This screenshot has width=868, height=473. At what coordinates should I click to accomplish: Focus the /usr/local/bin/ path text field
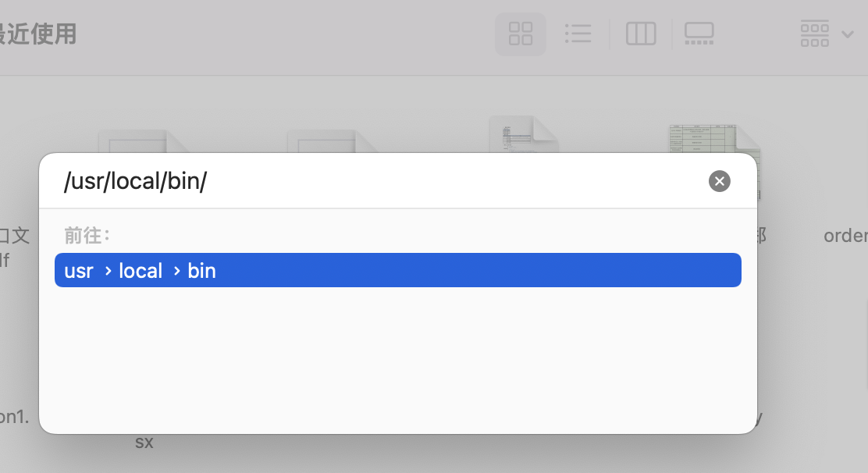click(x=382, y=181)
